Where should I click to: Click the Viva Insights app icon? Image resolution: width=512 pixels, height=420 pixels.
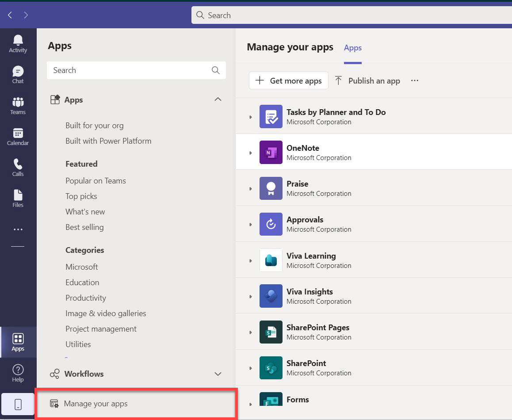[x=271, y=296]
